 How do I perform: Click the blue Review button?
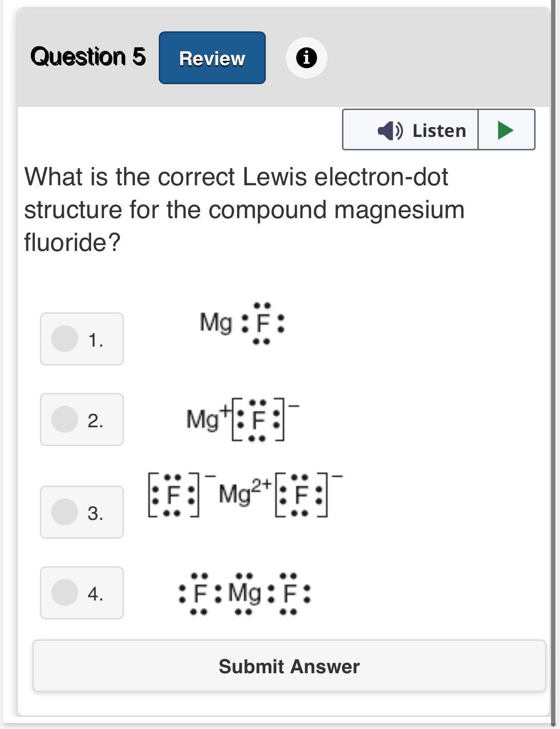(212, 58)
